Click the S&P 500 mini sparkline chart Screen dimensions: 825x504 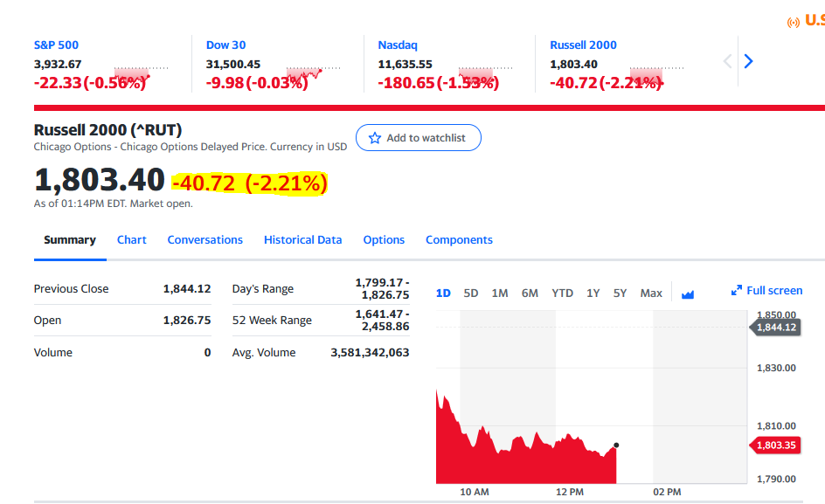point(141,77)
